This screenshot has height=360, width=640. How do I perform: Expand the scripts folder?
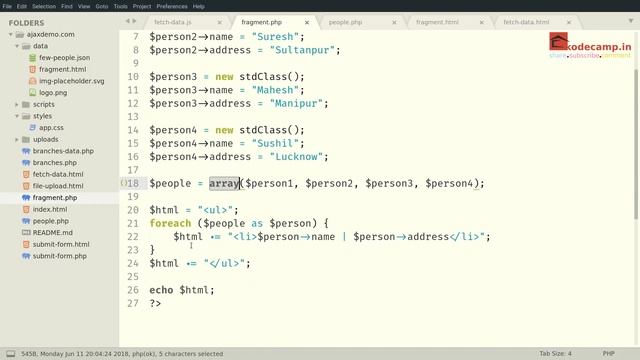point(17,104)
